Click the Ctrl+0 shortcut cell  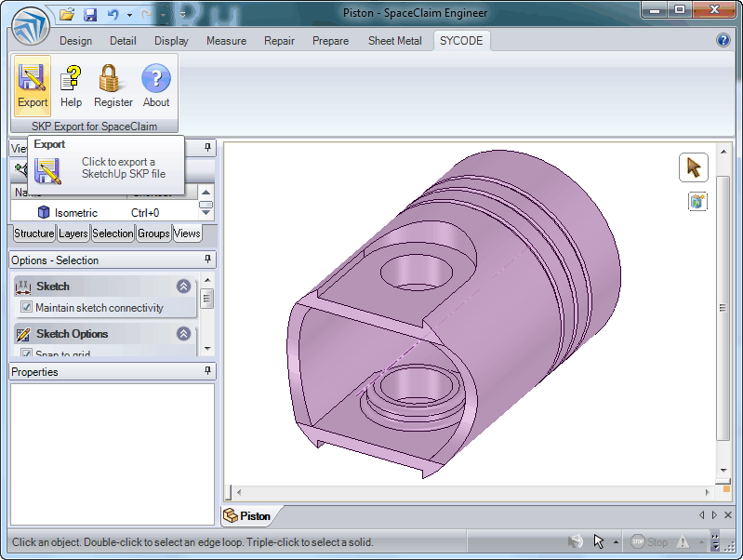pos(145,213)
